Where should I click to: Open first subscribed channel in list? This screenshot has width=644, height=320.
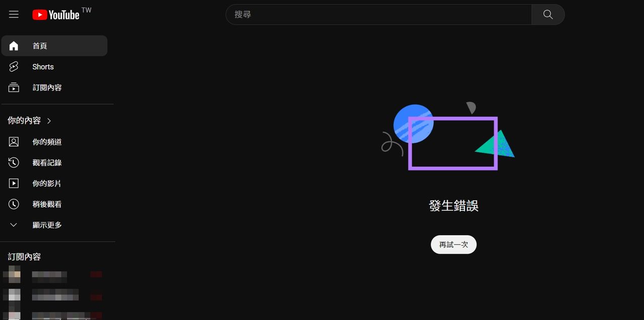coord(54,274)
